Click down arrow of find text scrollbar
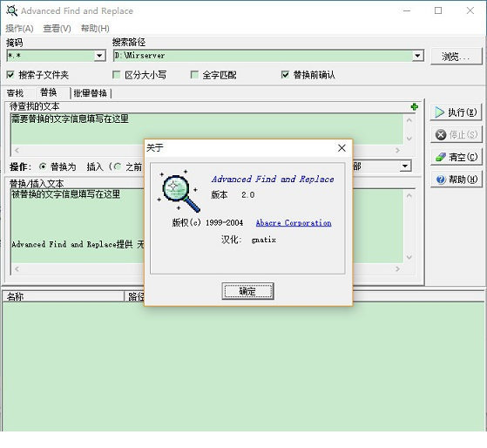This screenshot has width=487, height=448. point(409,139)
